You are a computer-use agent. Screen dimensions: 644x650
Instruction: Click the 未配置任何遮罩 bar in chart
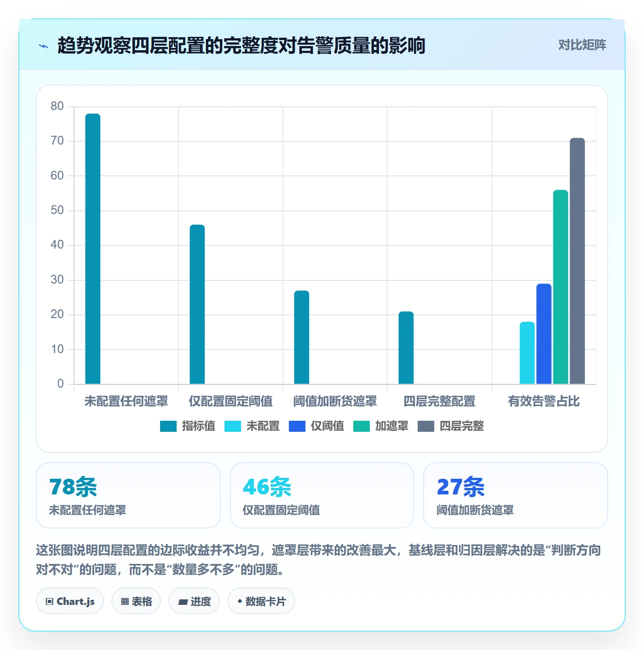pos(93,249)
